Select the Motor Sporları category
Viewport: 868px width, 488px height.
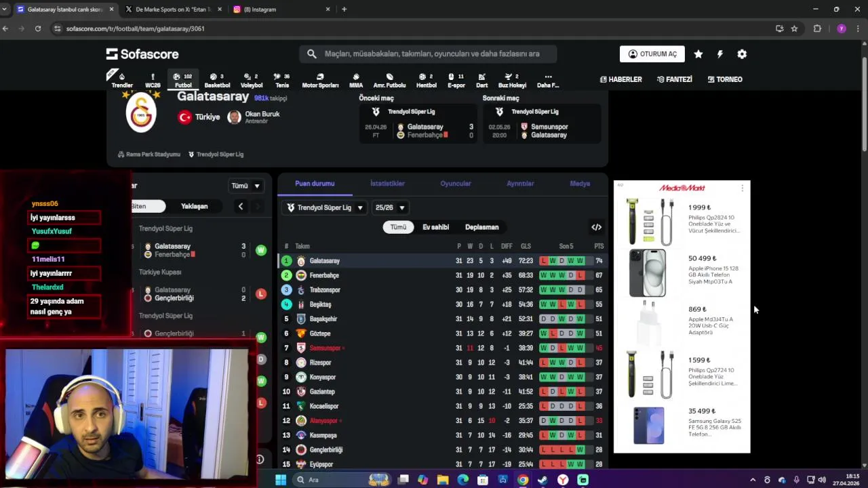point(320,80)
